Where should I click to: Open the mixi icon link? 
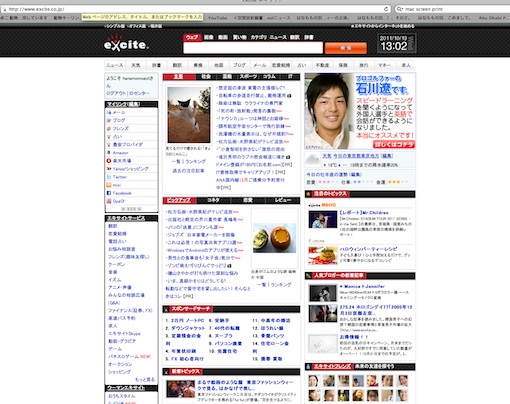109,185
